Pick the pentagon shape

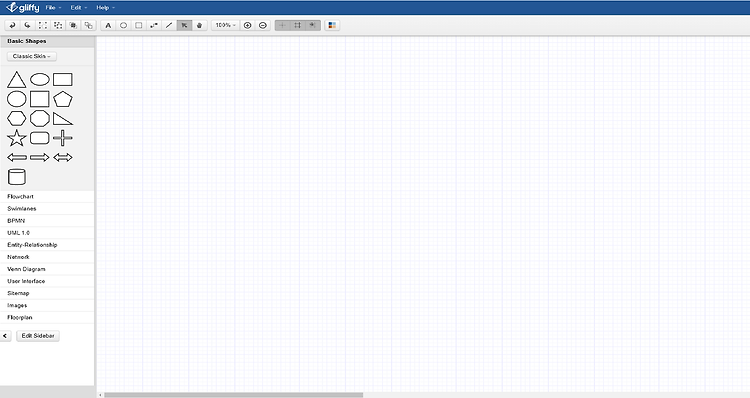[63, 99]
